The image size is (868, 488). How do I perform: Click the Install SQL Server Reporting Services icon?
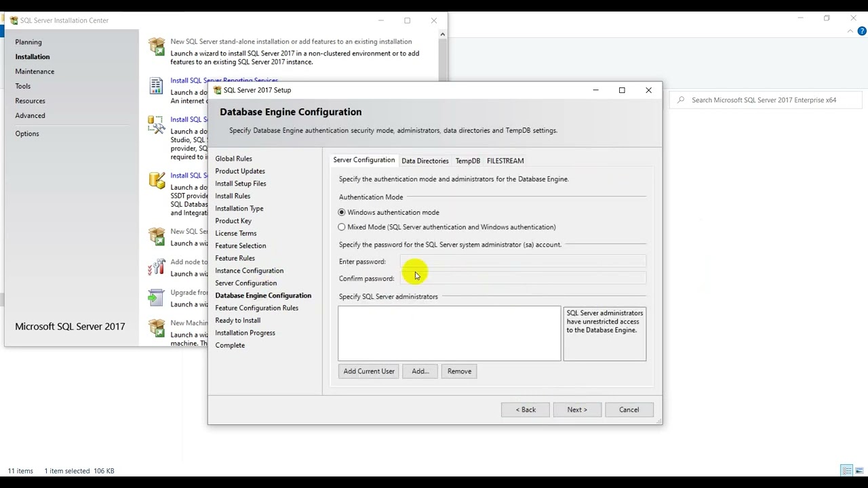coord(157,85)
